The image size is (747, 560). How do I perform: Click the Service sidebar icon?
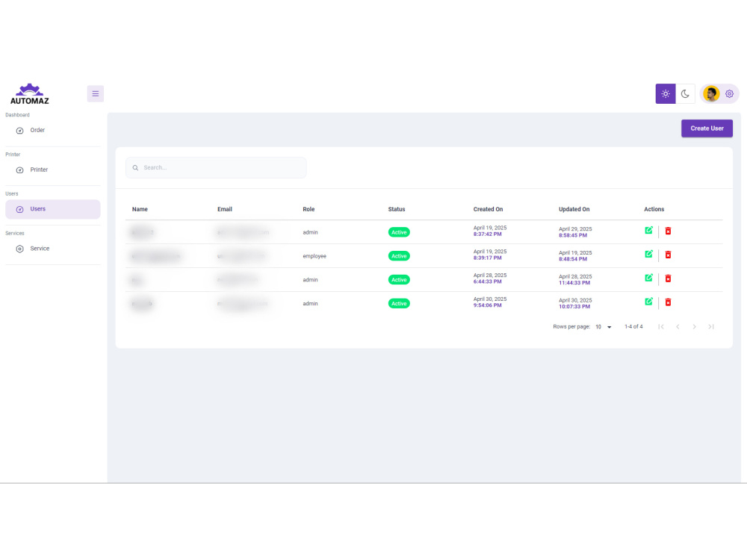pos(19,249)
